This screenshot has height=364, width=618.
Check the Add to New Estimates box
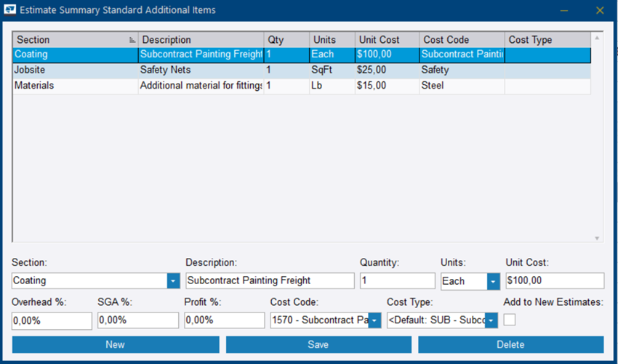(510, 320)
